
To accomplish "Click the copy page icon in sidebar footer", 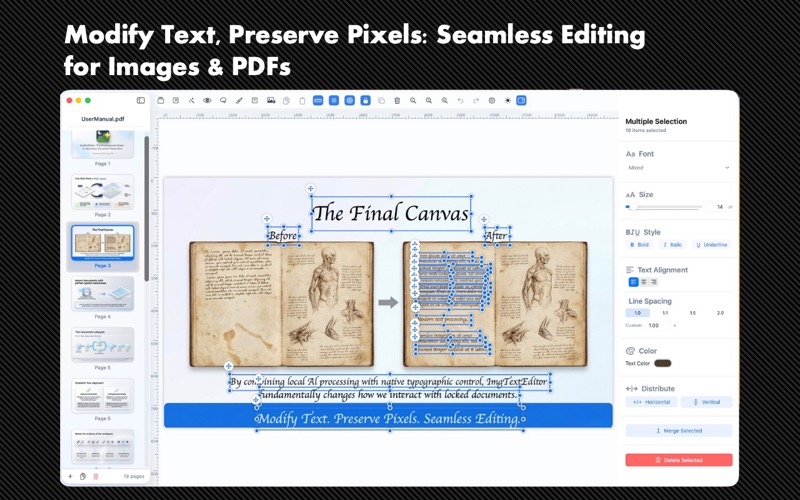I will [x=83, y=477].
